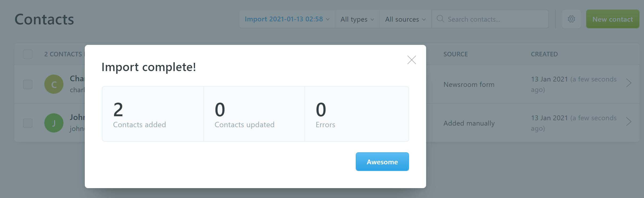Click the search magnifier icon
Screen dimensions: 644x198
click(x=440, y=19)
